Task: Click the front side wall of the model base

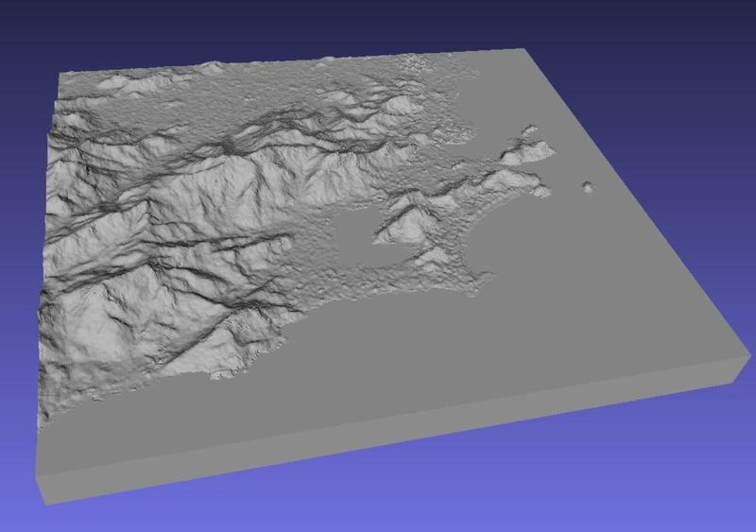Action: [x=391, y=432]
